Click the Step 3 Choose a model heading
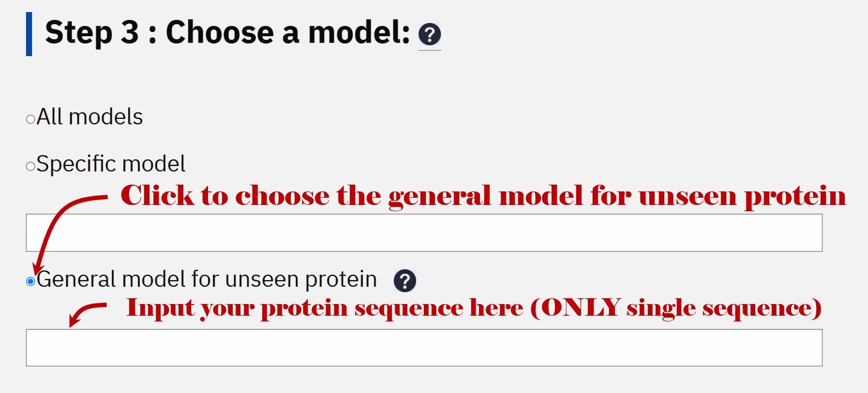 tap(227, 33)
